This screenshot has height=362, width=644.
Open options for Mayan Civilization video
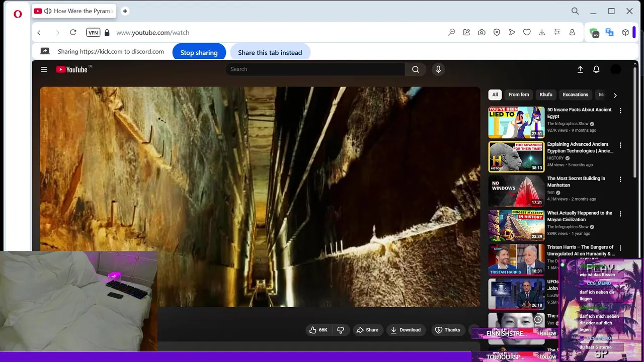point(620,214)
